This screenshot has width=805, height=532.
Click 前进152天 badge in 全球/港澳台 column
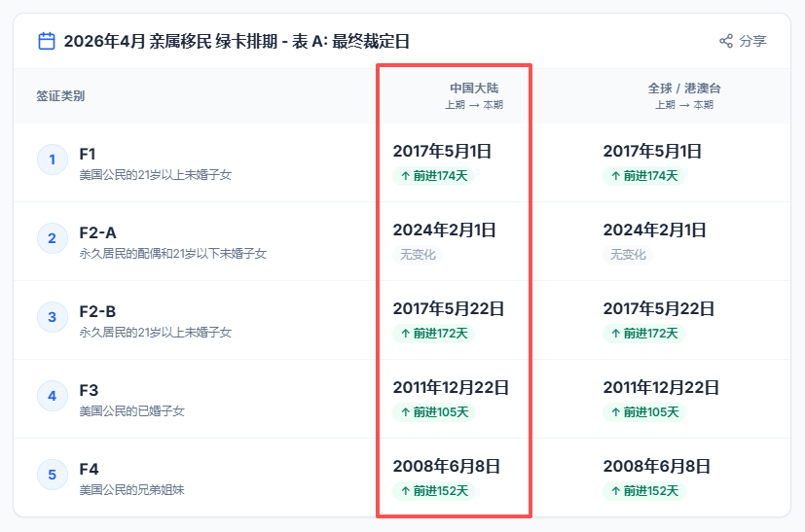point(644,491)
